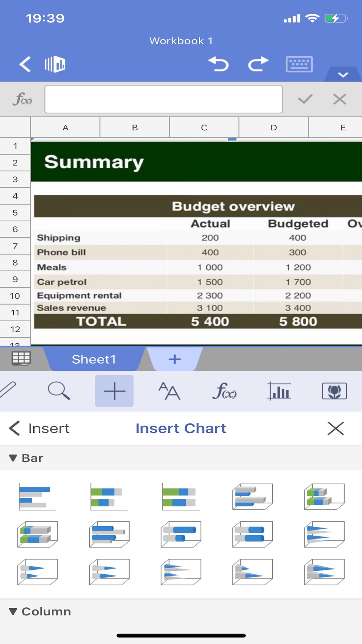Collapse the top toolbar with chevron tab
Viewport: 362px width, 644px height.
pyautogui.click(x=343, y=74)
